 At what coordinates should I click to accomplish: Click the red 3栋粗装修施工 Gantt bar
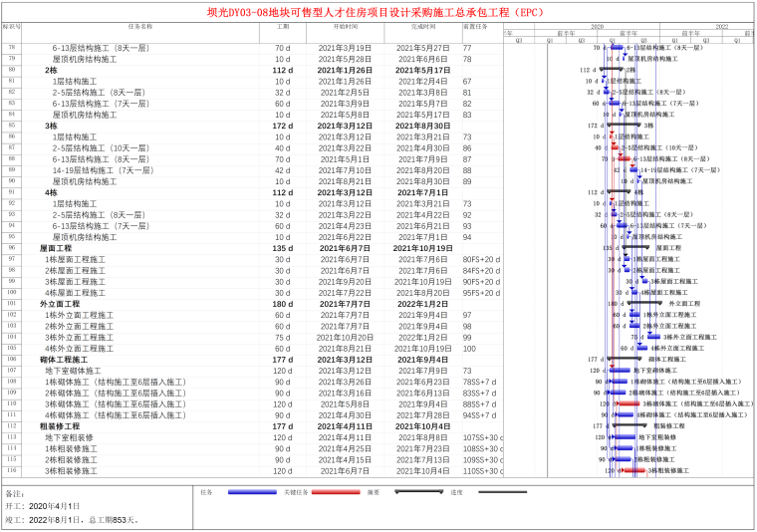click(x=633, y=470)
